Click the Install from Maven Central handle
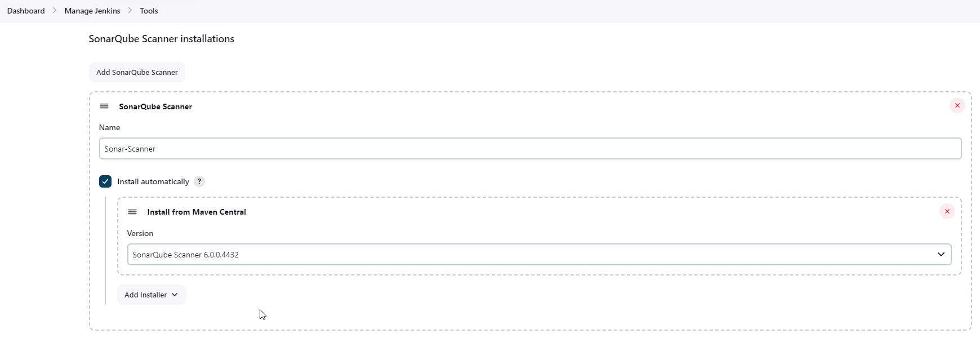980x338 pixels. [132, 212]
